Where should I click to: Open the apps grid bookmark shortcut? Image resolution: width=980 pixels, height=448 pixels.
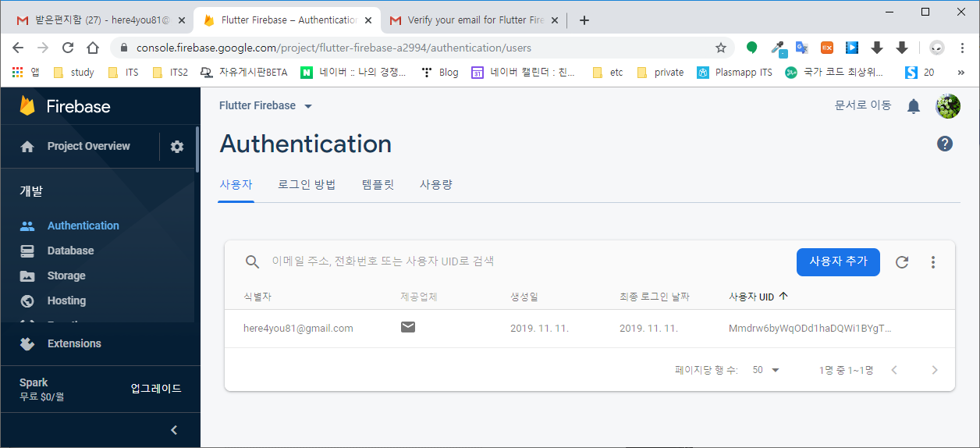point(26,73)
